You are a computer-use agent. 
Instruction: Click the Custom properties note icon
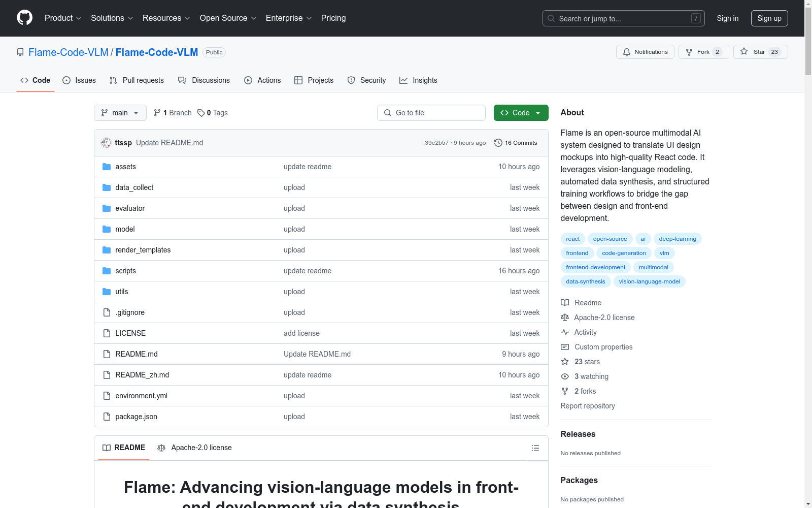565,347
